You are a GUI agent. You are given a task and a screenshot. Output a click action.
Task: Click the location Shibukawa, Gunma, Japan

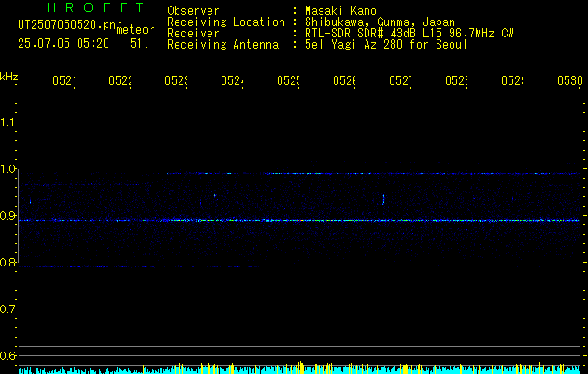pos(380,22)
